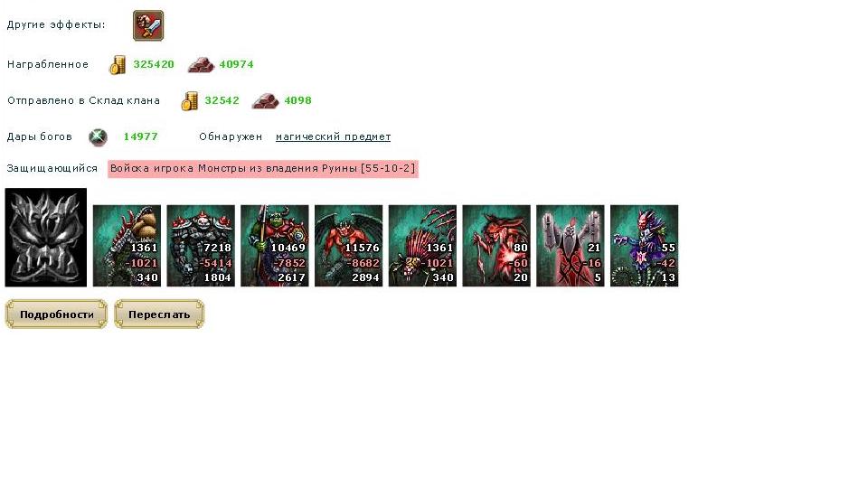Select the golem unit card showing 7218
Screen dimensions: 868x488
coord(201,246)
